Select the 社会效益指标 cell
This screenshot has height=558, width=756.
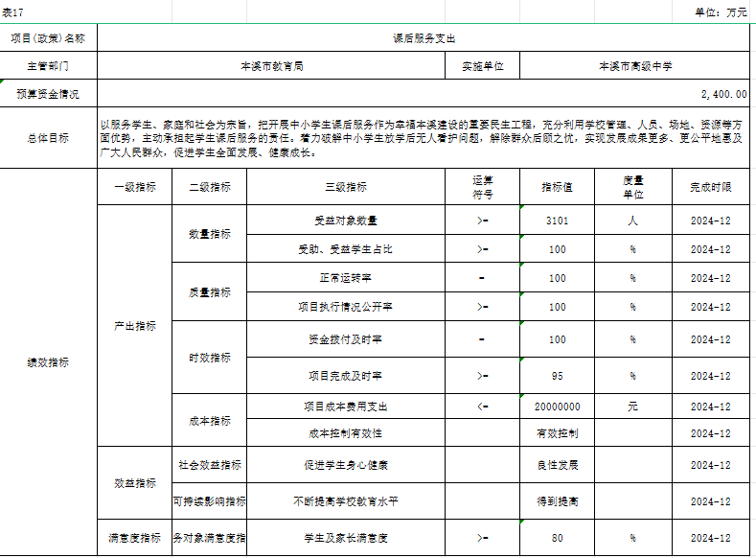click(210, 465)
